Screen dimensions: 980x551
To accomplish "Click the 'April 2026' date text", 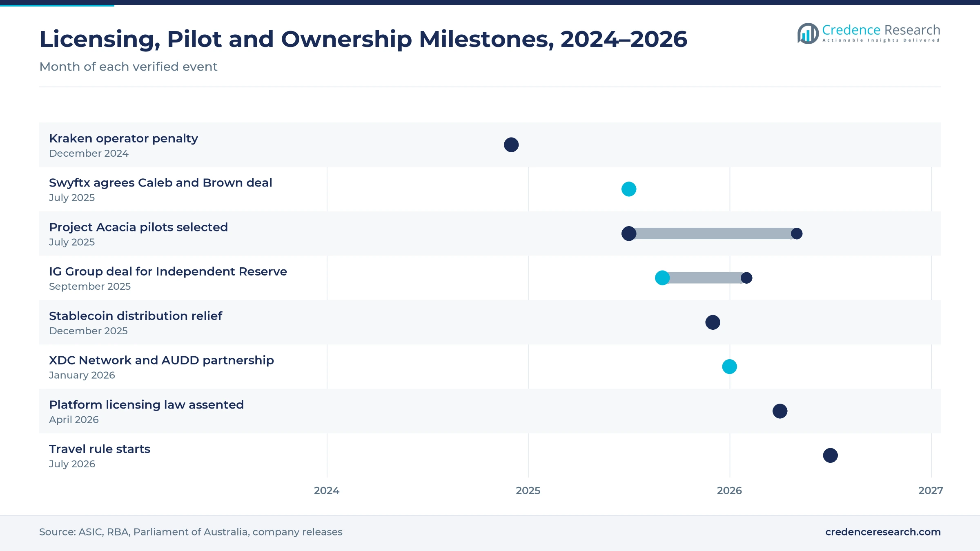I will click(74, 420).
